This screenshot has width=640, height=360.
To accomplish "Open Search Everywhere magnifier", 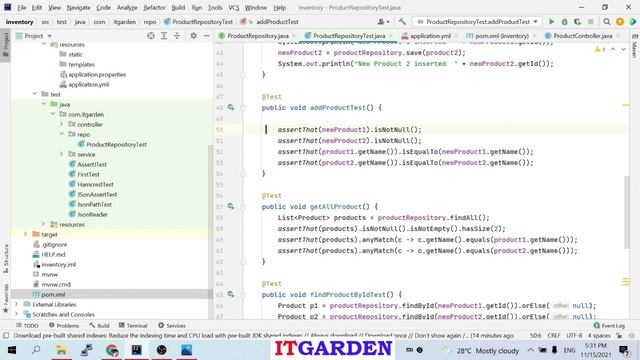I will click(x=607, y=22).
